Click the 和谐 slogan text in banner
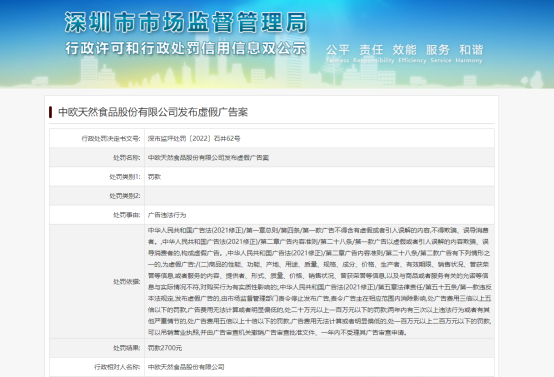Screen dimensions: 554x377 (471, 50)
